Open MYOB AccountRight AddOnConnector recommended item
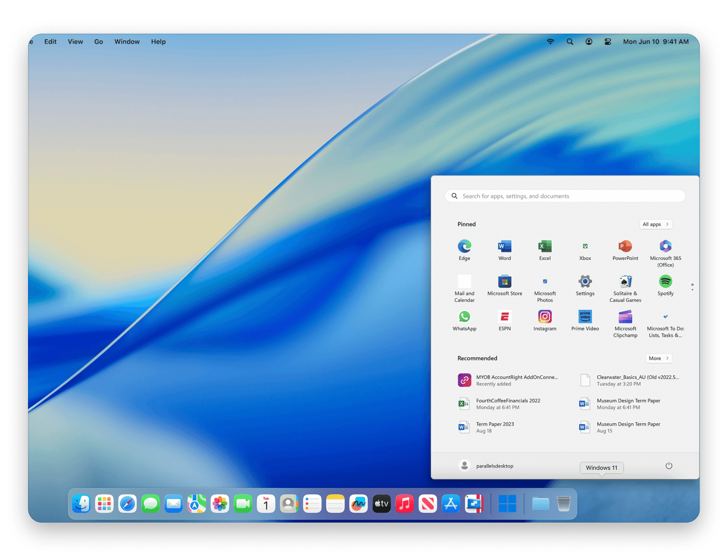 508,380
